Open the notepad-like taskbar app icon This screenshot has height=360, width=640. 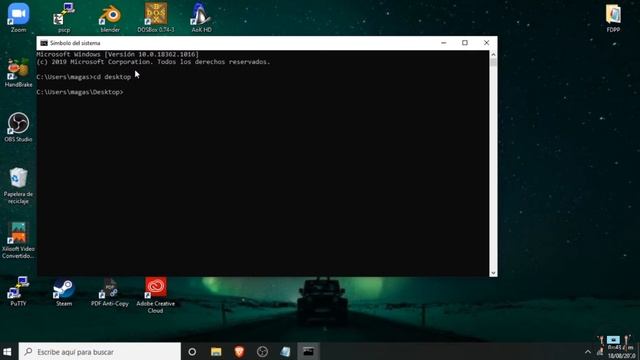pos(285,351)
